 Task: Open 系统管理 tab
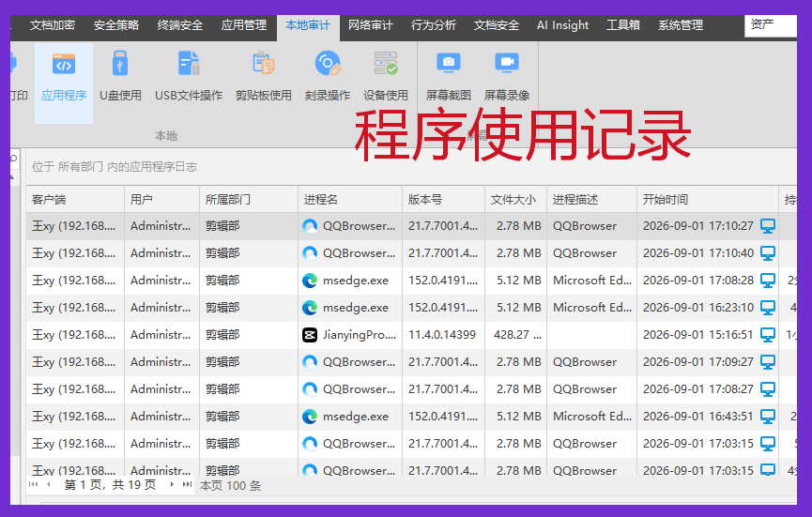(x=681, y=25)
